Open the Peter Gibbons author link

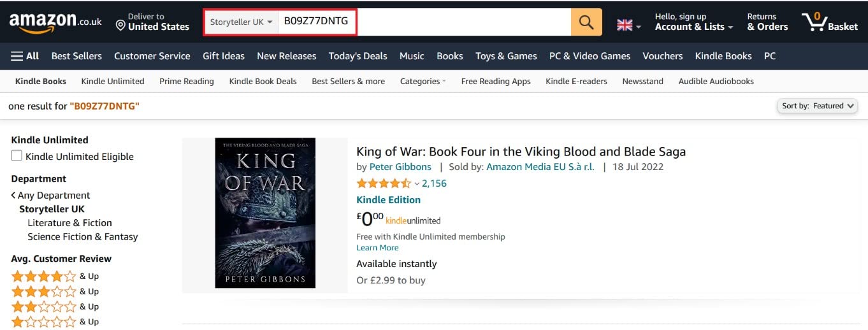(x=400, y=167)
